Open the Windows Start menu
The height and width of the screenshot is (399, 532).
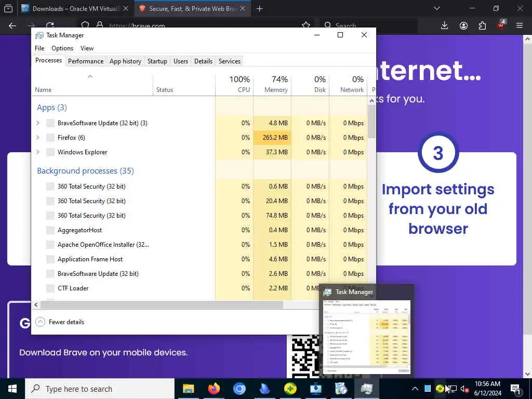pos(12,389)
